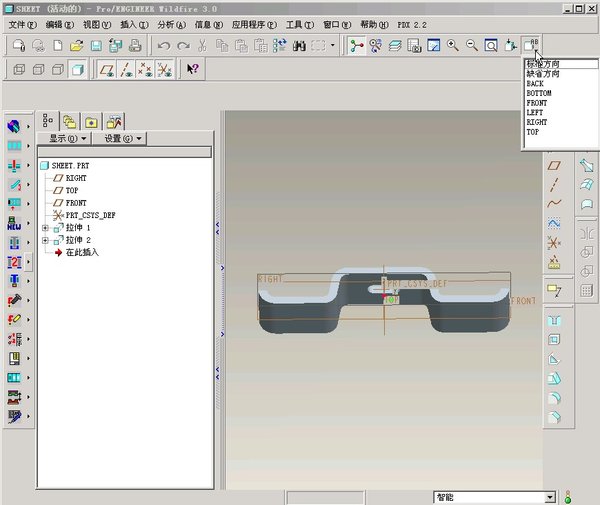The image size is (600, 505).
Task: Choose BOTTOM from the saved view list
Action: pyautogui.click(x=539, y=94)
